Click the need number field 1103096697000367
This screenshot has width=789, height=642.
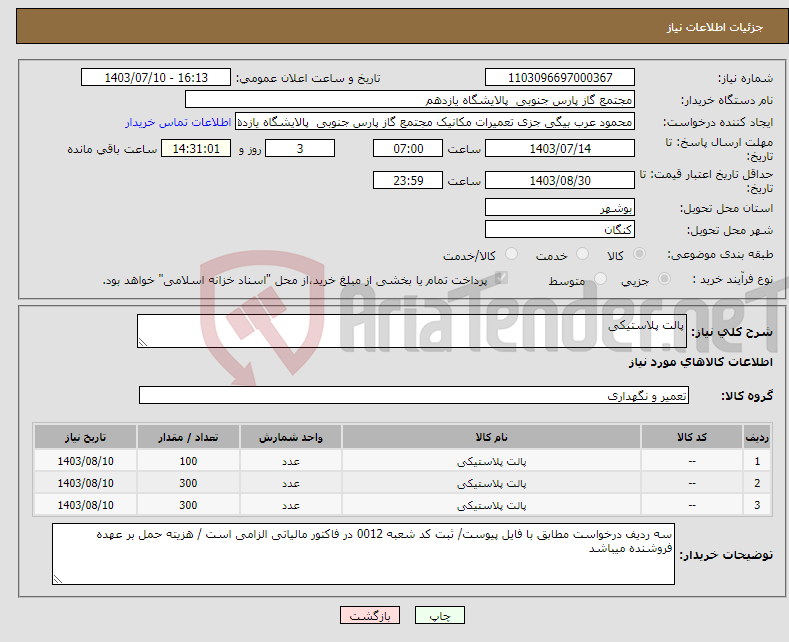pyautogui.click(x=560, y=77)
